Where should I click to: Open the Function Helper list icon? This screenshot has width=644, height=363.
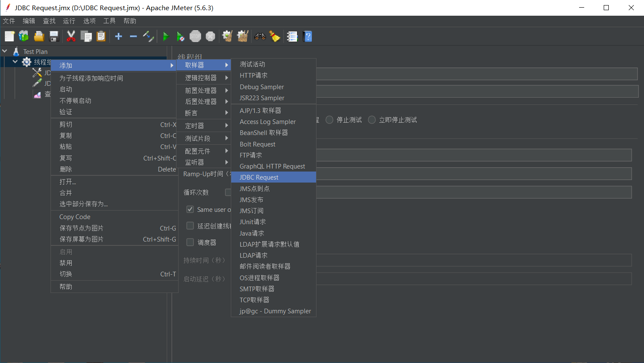coord(292,37)
